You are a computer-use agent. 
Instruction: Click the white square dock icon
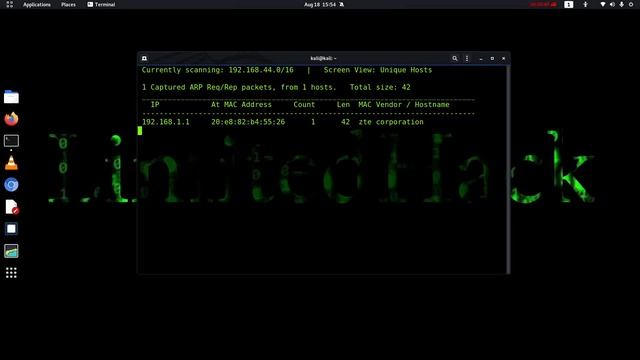tap(11, 229)
